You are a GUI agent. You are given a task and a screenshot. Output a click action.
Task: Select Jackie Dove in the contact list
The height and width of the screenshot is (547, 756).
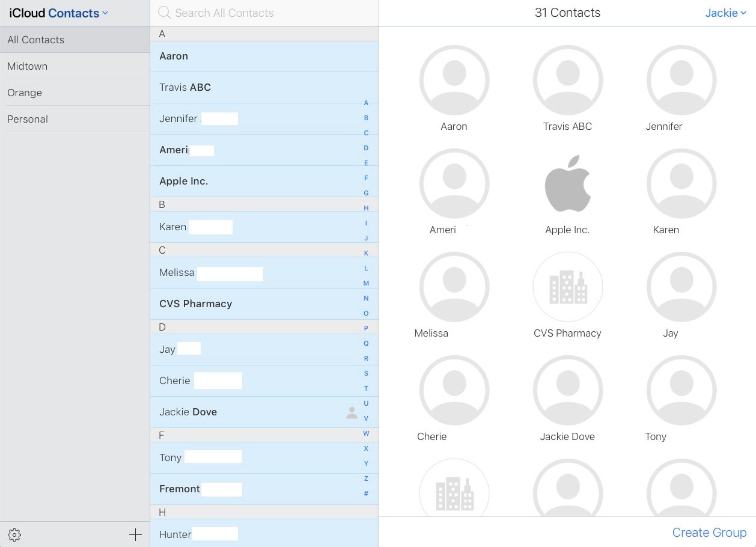tap(264, 412)
